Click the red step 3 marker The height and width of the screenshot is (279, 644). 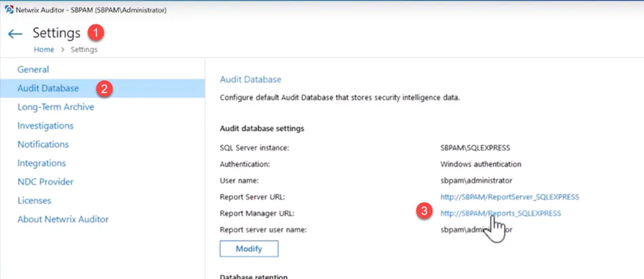(424, 211)
